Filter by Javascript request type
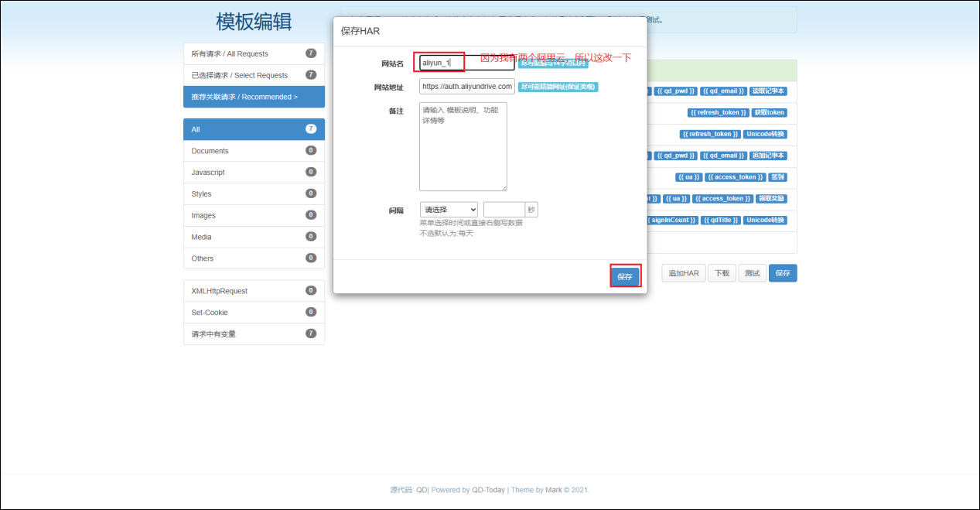 254,172
